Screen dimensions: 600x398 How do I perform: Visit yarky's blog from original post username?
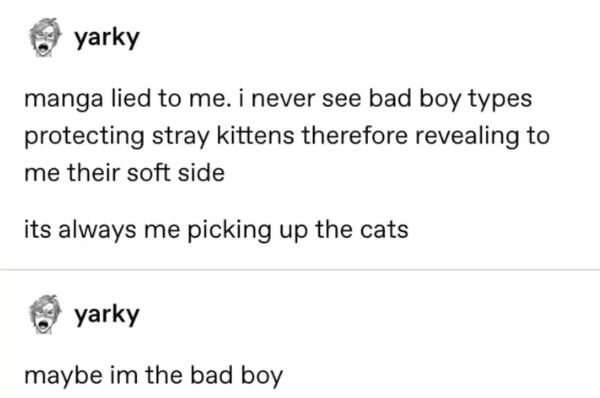pyautogui.click(x=107, y=38)
